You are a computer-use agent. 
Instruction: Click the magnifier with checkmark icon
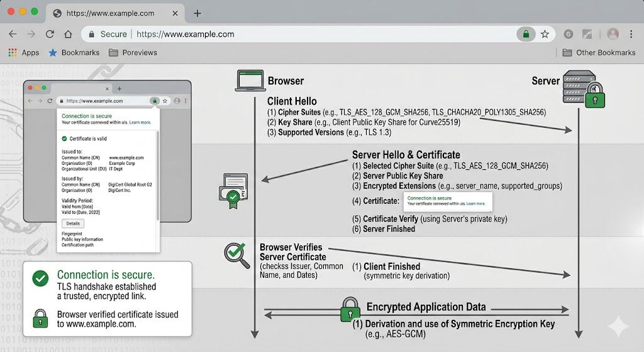click(236, 255)
